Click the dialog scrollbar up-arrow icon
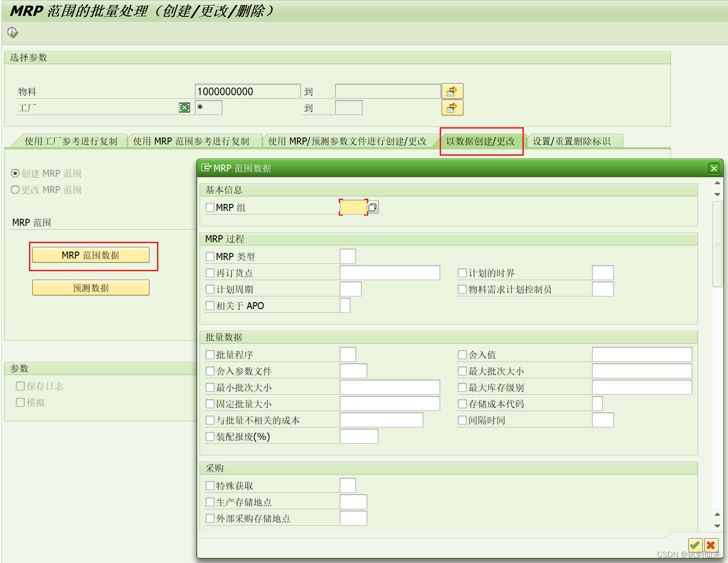Screen dimensions: 728x563 [x=716, y=182]
